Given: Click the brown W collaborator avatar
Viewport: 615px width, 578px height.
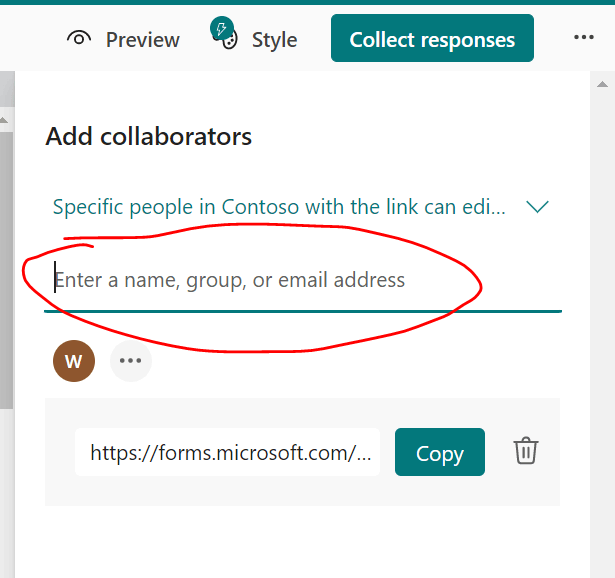Looking at the screenshot, I should pyautogui.click(x=74, y=361).
